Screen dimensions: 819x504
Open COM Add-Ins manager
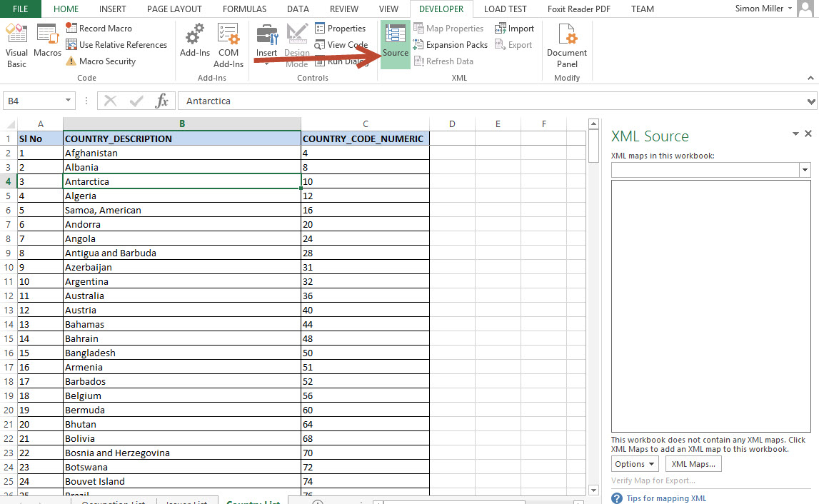[228, 45]
